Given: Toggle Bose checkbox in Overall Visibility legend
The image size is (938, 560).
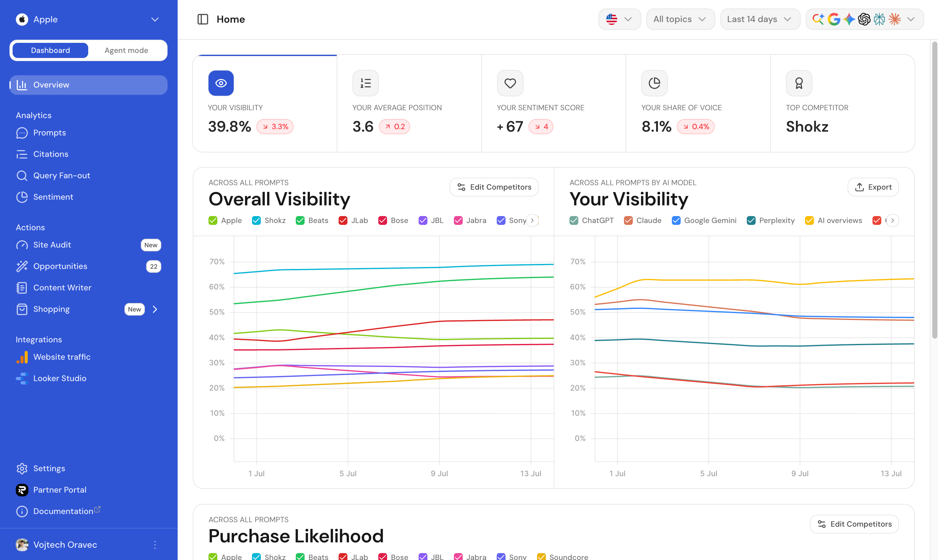Looking at the screenshot, I should [x=383, y=220].
